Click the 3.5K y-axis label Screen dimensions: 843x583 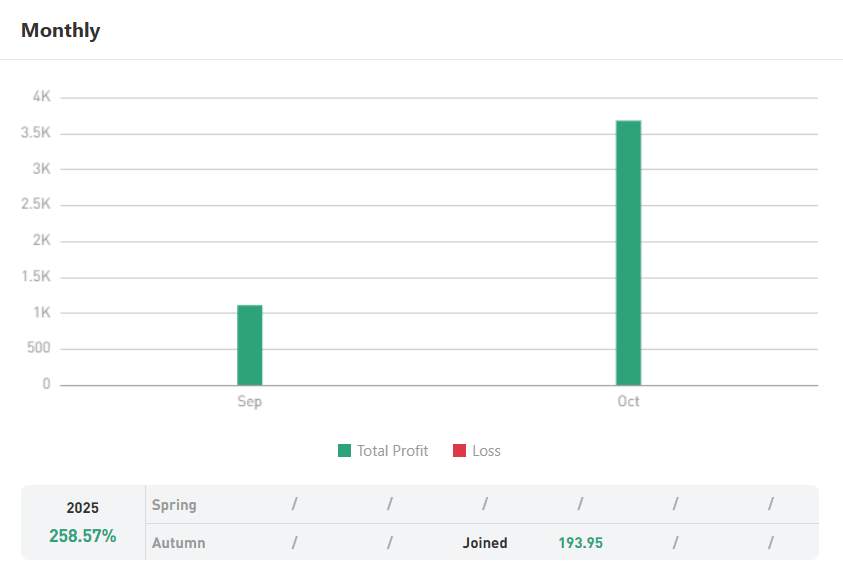[36, 133]
